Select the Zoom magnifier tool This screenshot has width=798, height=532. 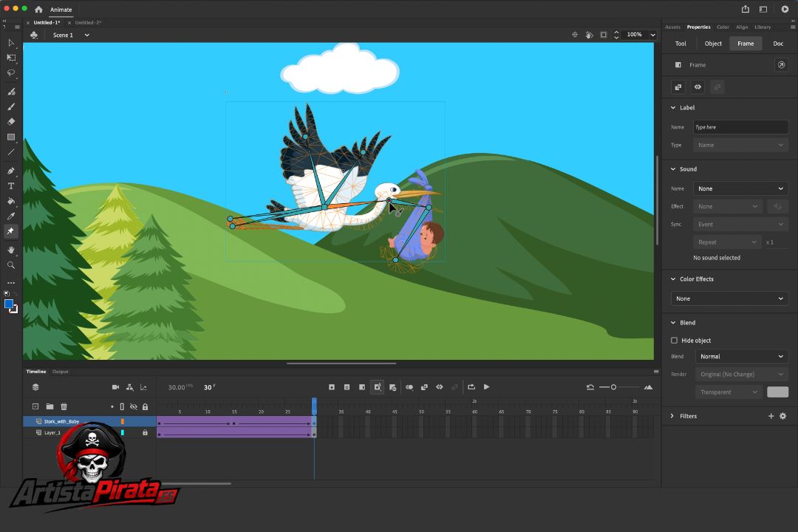(10, 265)
